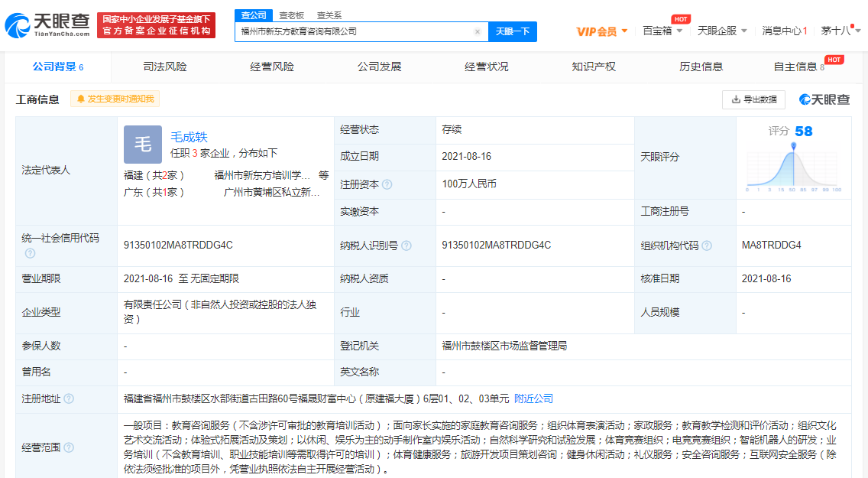Open help icon beside 纳税人识别号
868x478 pixels.
(x=406, y=246)
